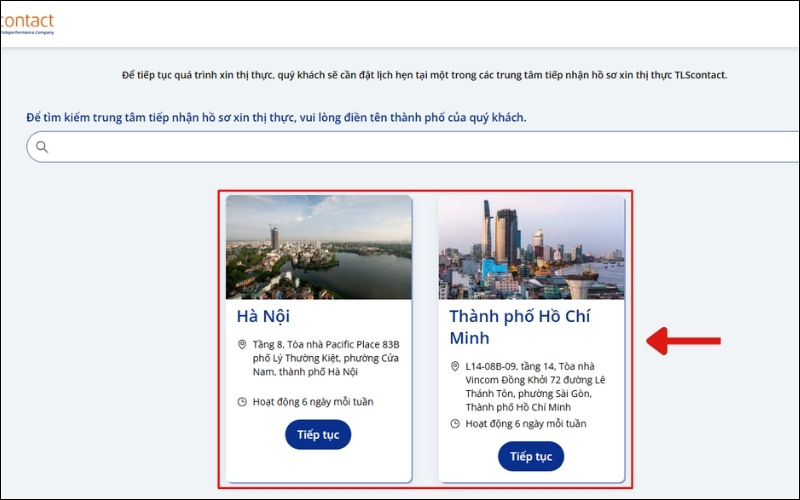Select the Hà Nội card title
Viewport: 800px width, 500px height.
click(x=263, y=316)
